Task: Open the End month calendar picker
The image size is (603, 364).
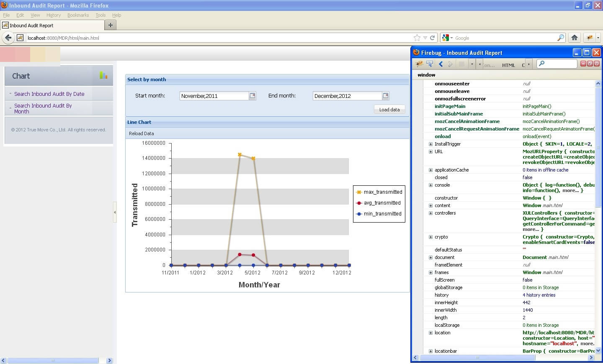Action: (x=385, y=95)
